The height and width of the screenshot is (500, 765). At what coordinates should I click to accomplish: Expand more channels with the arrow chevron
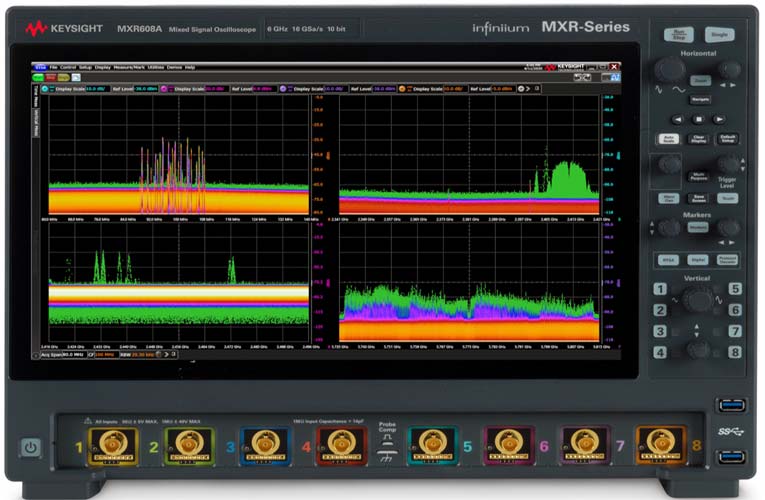click(x=528, y=89)
